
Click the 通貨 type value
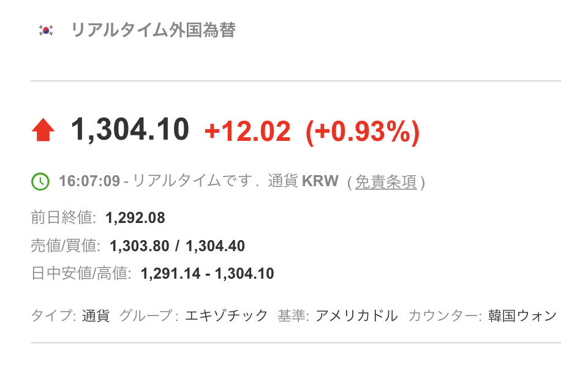96,316
